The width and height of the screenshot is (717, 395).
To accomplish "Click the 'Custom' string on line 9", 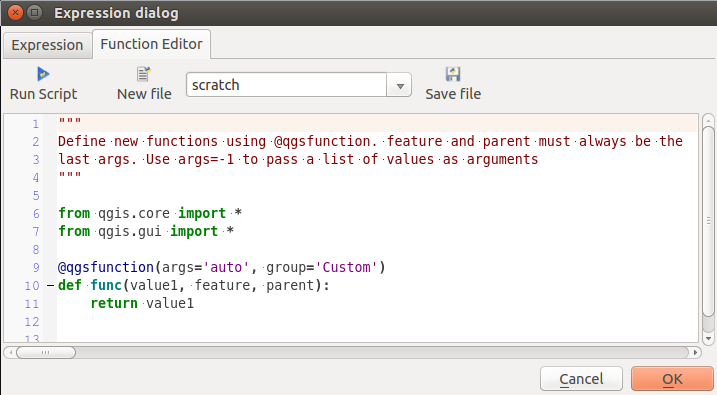I will tap(346, 267).
